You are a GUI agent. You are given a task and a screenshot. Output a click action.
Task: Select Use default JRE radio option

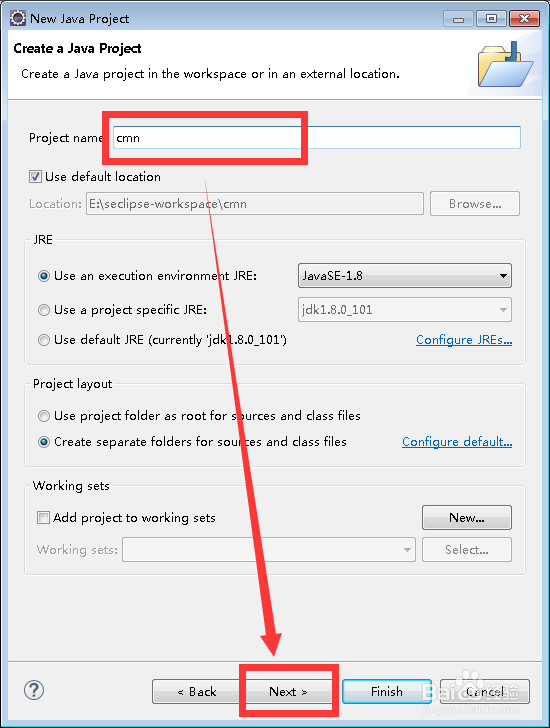(44, 340)
